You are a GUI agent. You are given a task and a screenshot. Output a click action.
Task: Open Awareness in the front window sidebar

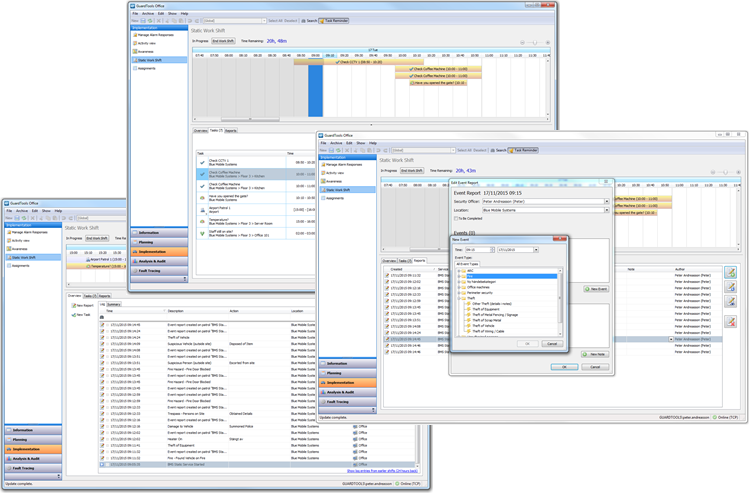(333, 182)
